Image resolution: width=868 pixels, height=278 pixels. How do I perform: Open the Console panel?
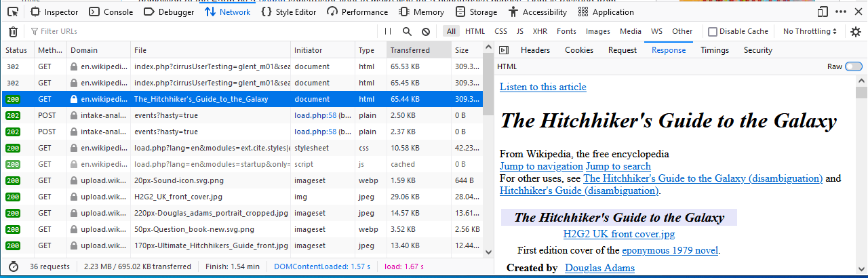pyautogui.click(x=111, y=12)
